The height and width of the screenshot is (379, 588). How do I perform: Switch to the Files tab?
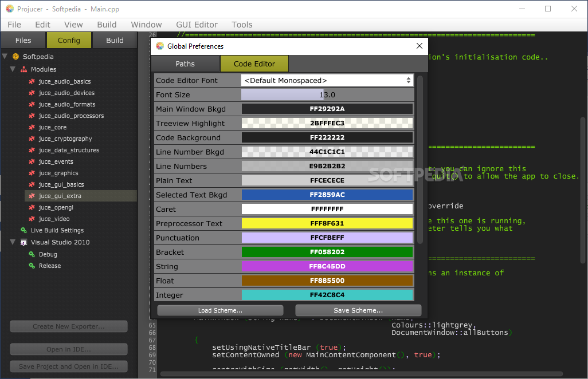coord(23,40)
